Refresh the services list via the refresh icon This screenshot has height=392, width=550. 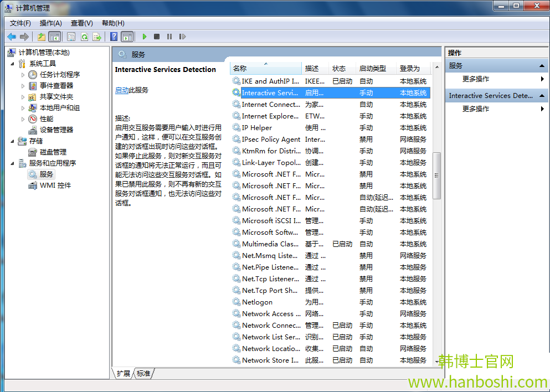[x=84, y=37]
